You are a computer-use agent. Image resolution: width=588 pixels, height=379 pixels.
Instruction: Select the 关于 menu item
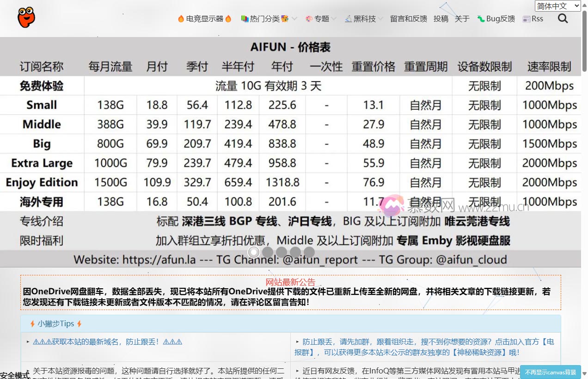click(462, 19)
